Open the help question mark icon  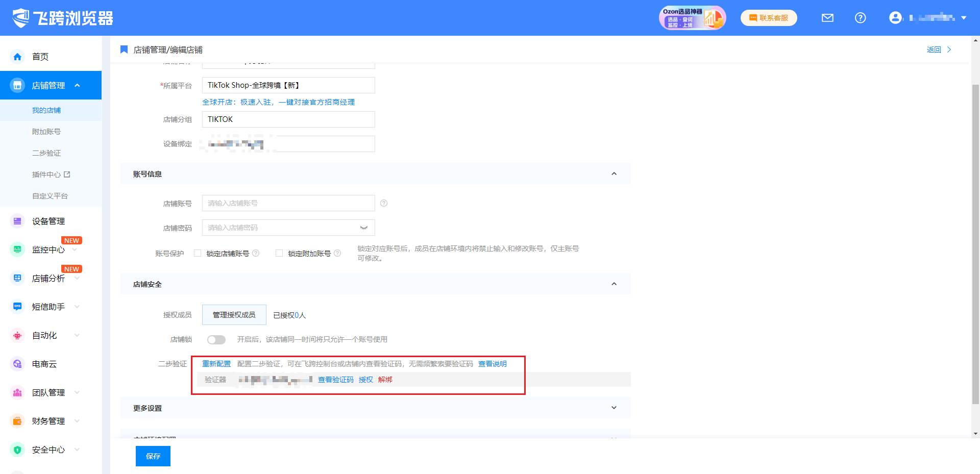click(x=860, y=18)
